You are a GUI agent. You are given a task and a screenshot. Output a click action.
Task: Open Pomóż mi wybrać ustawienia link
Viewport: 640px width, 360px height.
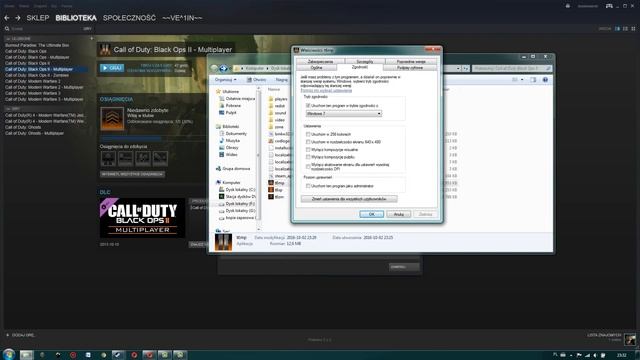click(x=326, y=91)
